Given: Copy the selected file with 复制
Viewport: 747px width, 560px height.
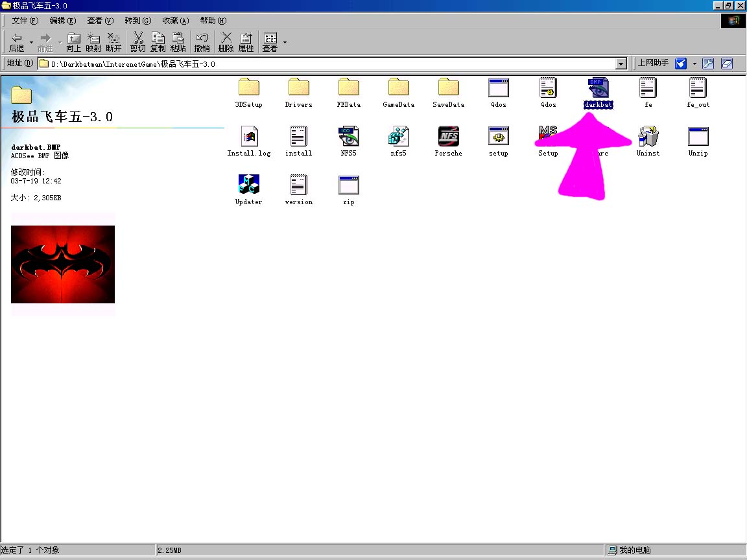Looking at the screenshot, I should pyautogui.click(x=158, y=42).
